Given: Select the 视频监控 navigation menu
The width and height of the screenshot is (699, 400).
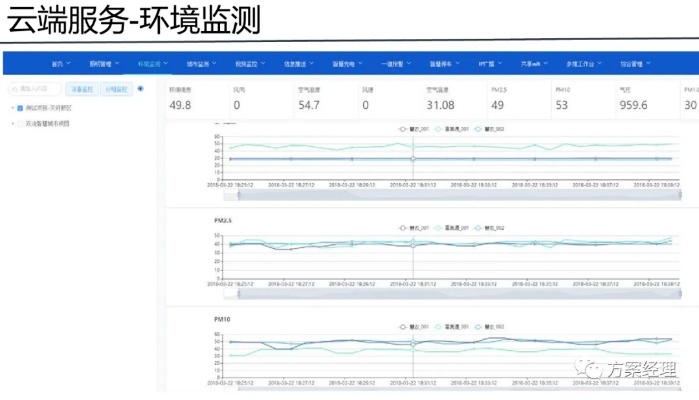Looking at the screenshot, I should click(x=246, y=63).
